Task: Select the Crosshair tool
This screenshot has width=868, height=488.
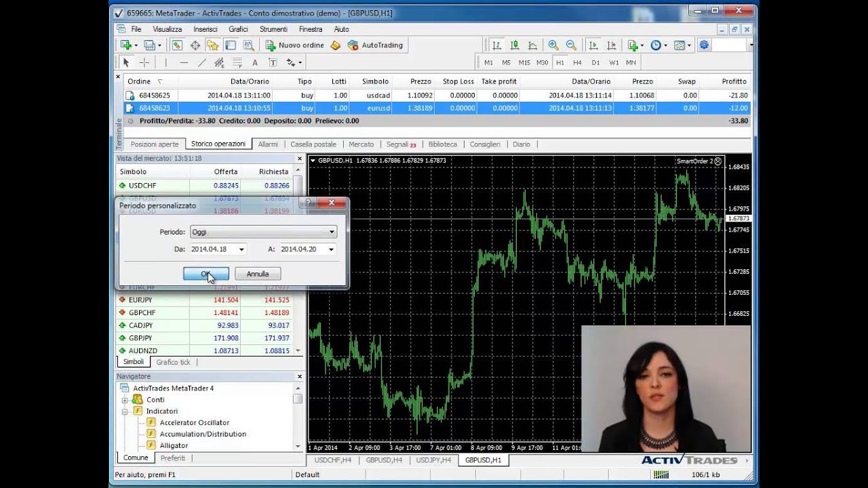Action: pyautogui.click(x=144, y=62)
